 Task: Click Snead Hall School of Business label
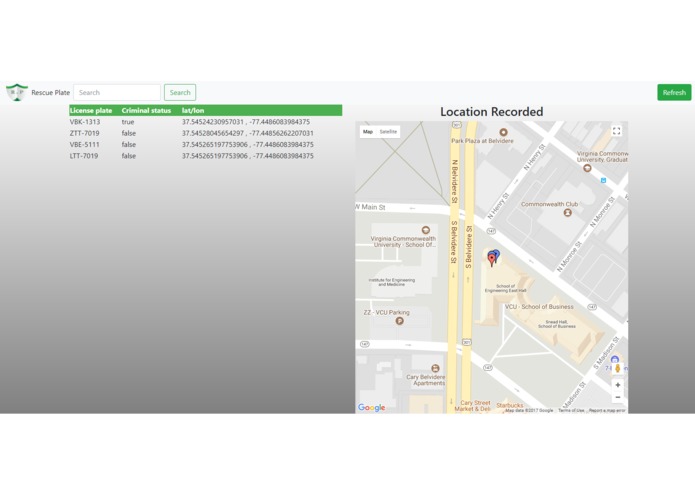tap(557, 324)
